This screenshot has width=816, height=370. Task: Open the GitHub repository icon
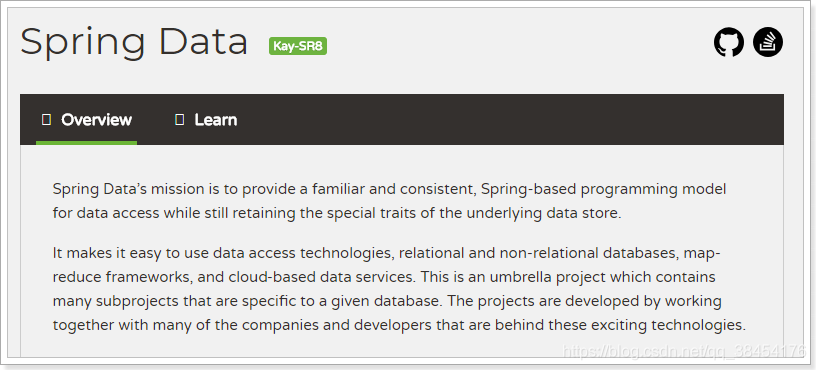pyautogui.click(x=729, y=42)
